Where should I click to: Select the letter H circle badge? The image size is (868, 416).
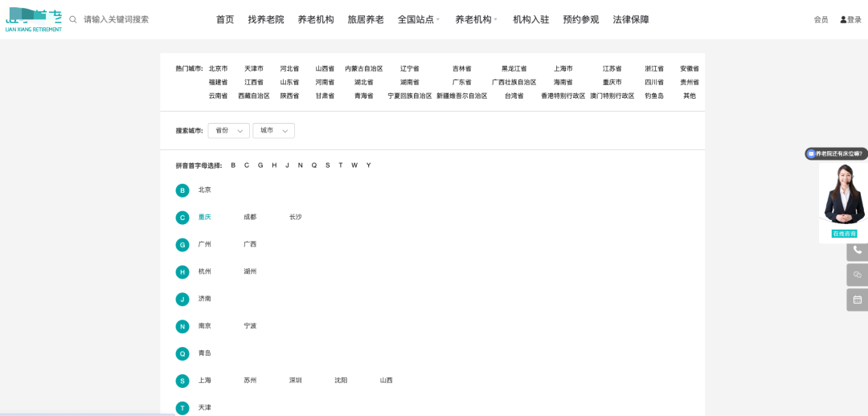click(x=182, y=272)
